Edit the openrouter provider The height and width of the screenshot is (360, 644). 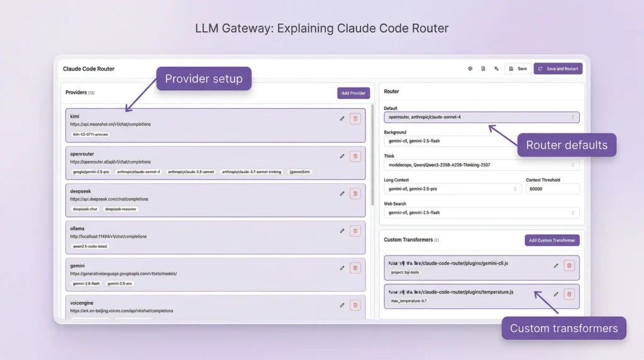point(342,156)
